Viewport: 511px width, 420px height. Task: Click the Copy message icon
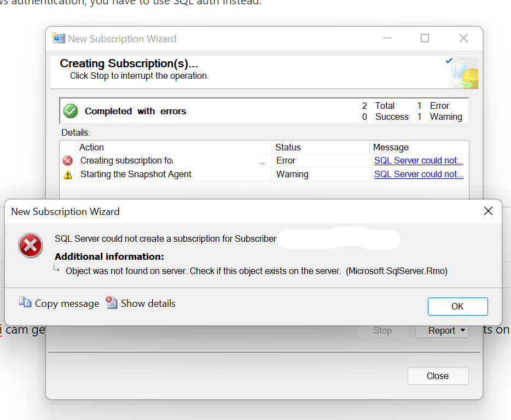click(25, 303)
